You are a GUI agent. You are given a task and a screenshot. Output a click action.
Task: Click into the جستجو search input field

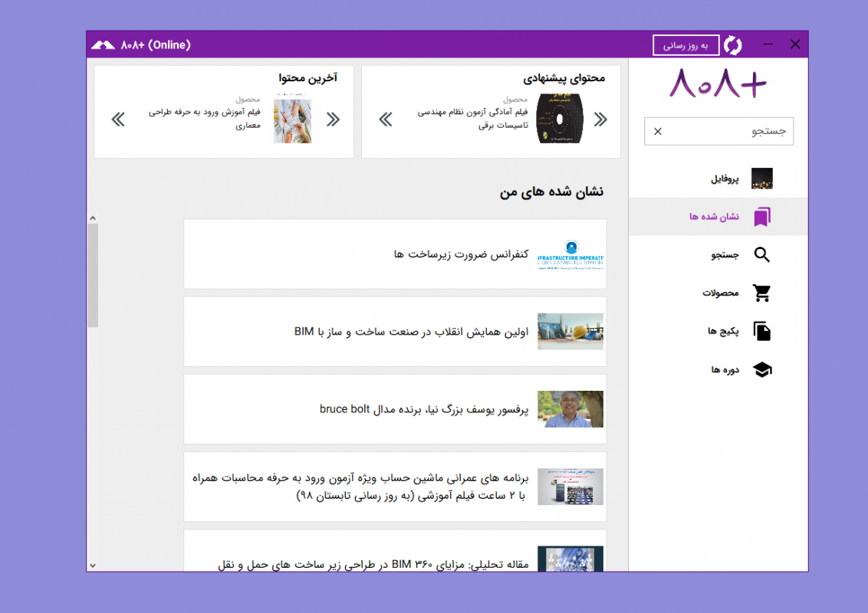click(718, 131)
